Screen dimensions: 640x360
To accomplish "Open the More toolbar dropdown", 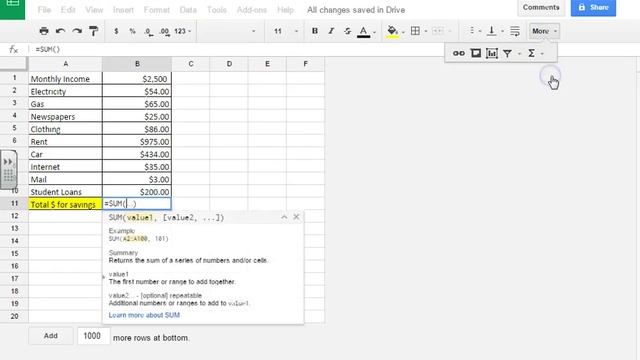I will coord(544,31).
